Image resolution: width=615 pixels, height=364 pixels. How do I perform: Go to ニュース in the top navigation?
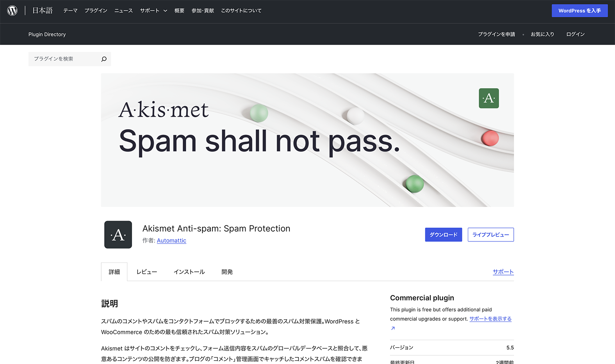click(x=123, y=11)
